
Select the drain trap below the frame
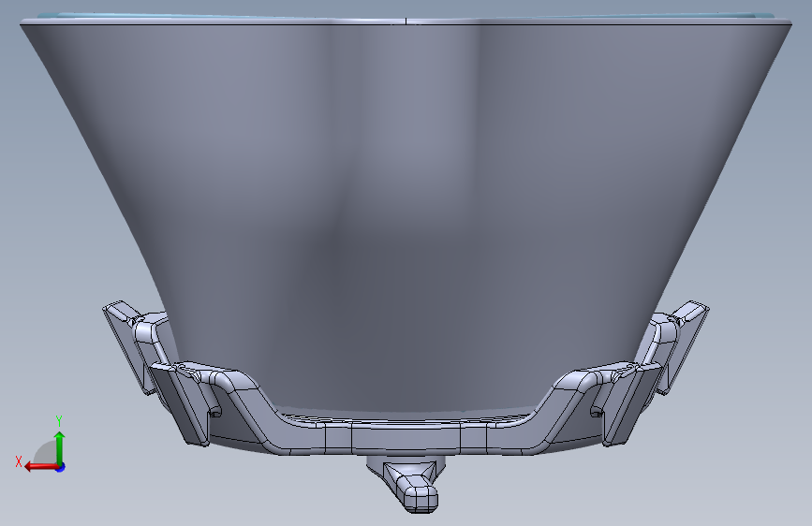pyautogui.click(x=412, y=486)
